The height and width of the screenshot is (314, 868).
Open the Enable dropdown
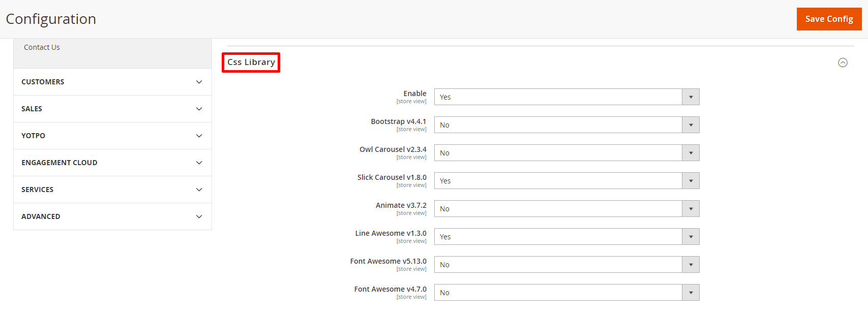(x=566, y=97)
